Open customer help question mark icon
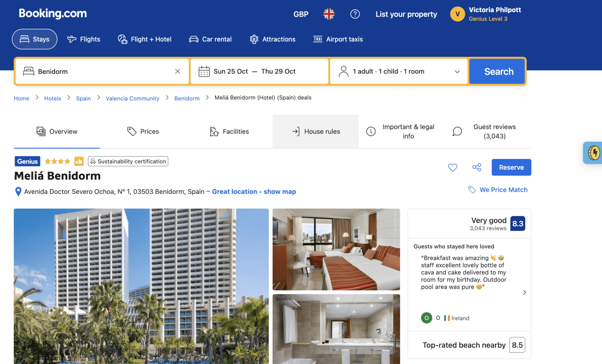This screenshot has width=602, height=364. pos(355,14)
